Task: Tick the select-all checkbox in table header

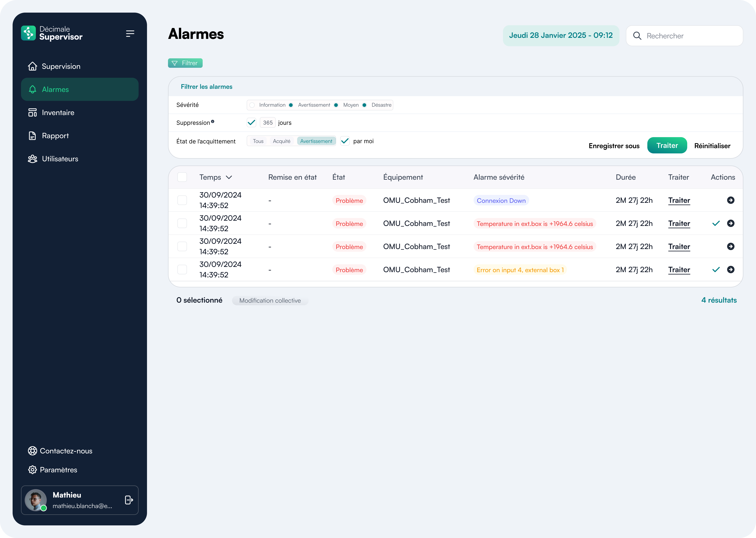Action: tap(182, 177)
